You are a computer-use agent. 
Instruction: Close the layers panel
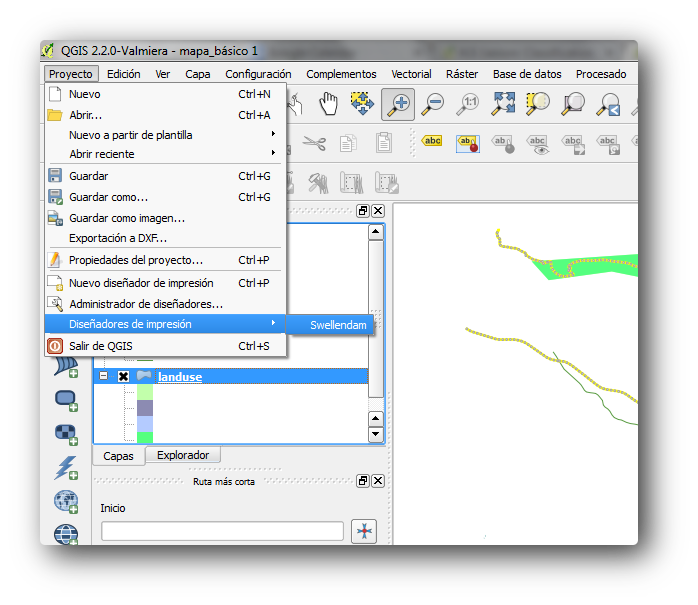378,211
